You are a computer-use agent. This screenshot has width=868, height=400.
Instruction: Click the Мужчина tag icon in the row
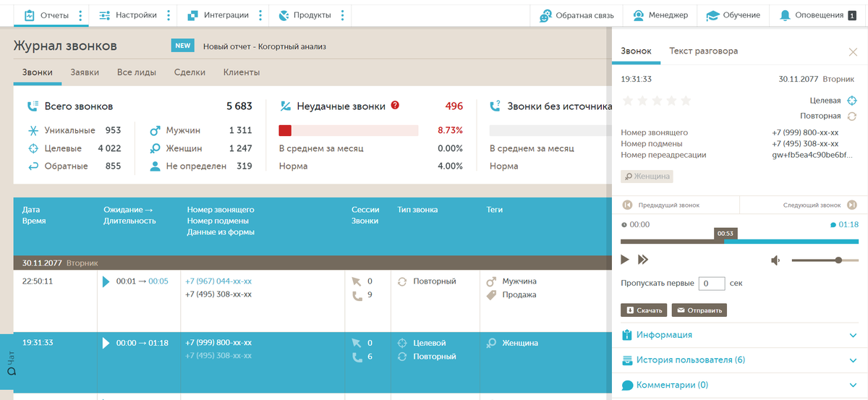point(491,281)
